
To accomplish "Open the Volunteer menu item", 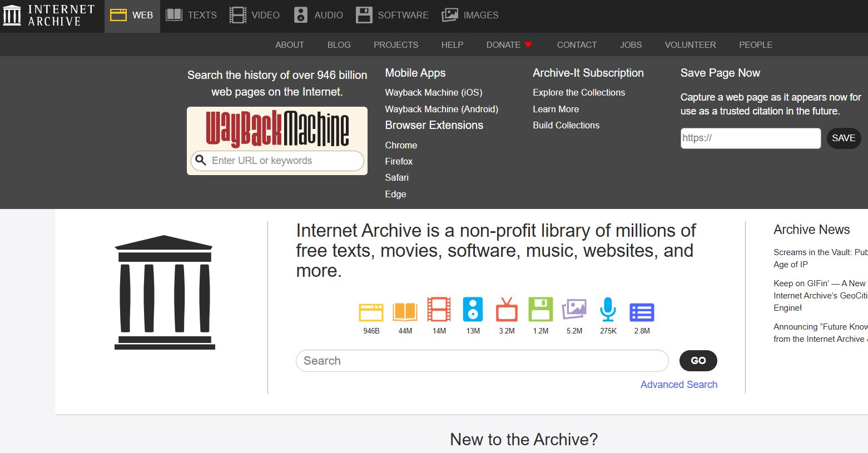I will [x=690, y=45].
